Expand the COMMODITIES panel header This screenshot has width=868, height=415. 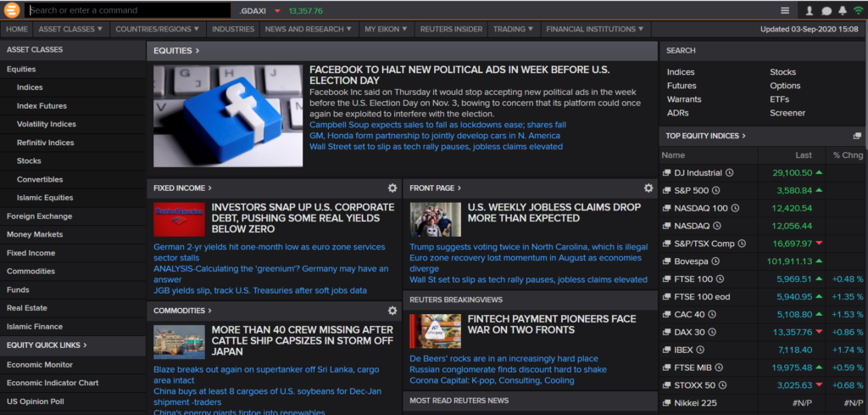[182, 311]
